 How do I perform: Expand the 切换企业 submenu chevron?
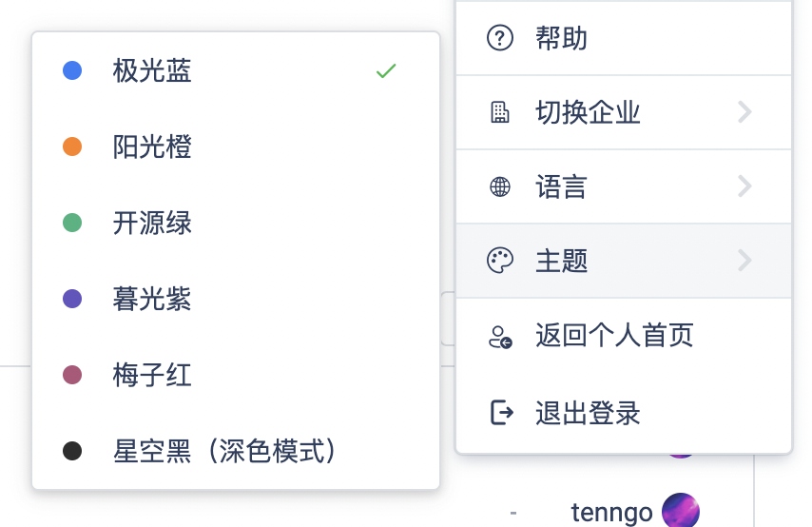pos(744,112)
